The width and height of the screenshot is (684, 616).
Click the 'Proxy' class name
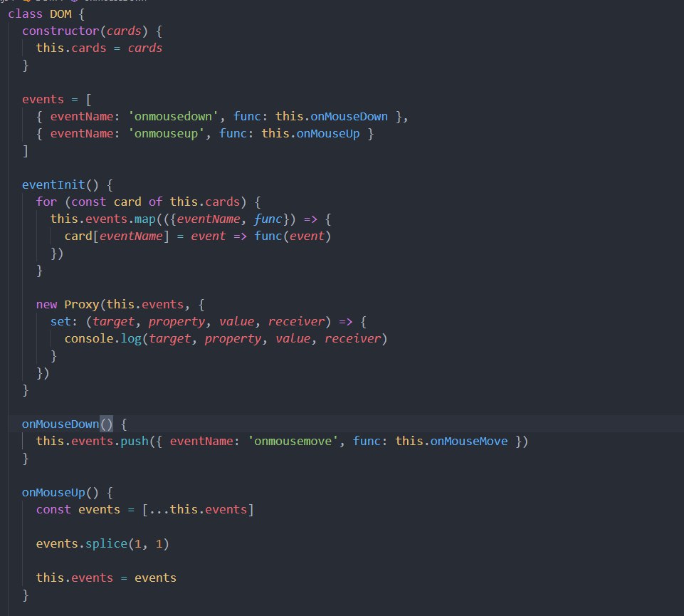pos(82,304)
